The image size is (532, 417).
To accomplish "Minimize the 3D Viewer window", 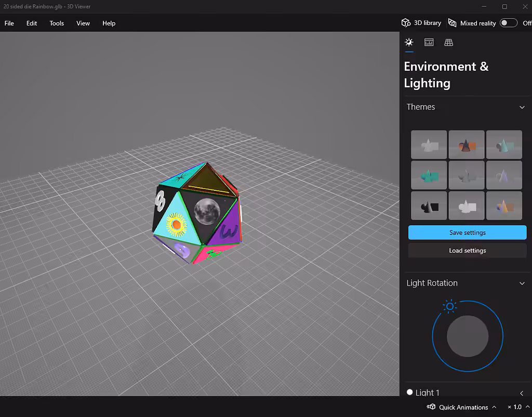I will pyautogui.click(x=484, y=6).
